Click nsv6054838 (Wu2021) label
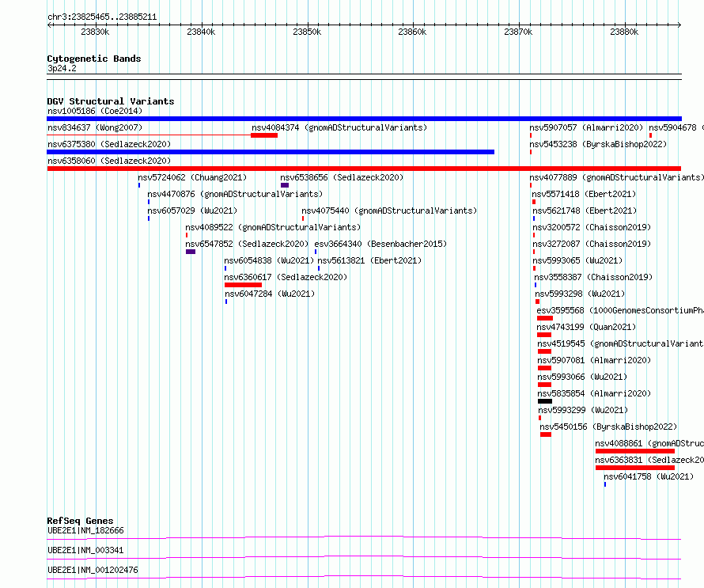Image resolution: width=704 pixels, height=588 pixels. point(269,260)
